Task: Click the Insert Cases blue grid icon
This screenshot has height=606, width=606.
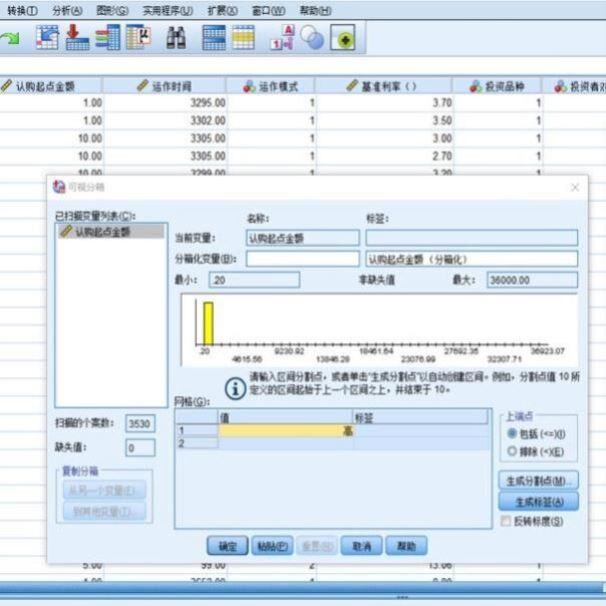Action: coord(214,37)
